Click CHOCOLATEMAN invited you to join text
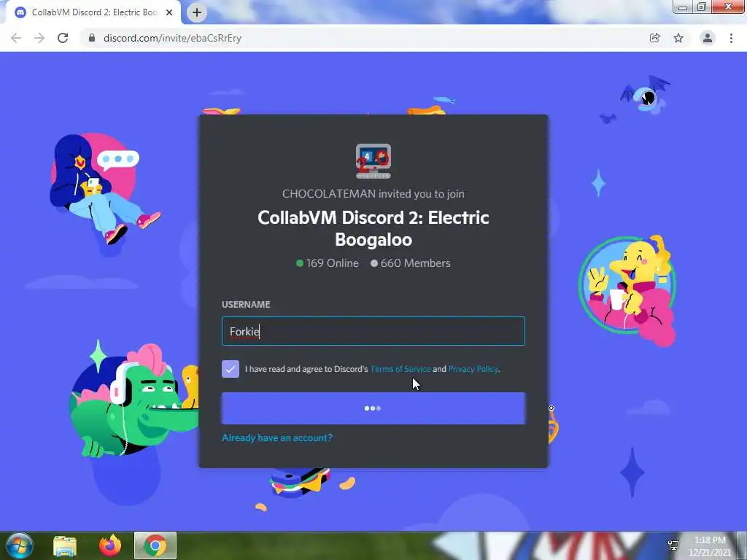This screenshot has width=747, height=560. click(373, 194)
